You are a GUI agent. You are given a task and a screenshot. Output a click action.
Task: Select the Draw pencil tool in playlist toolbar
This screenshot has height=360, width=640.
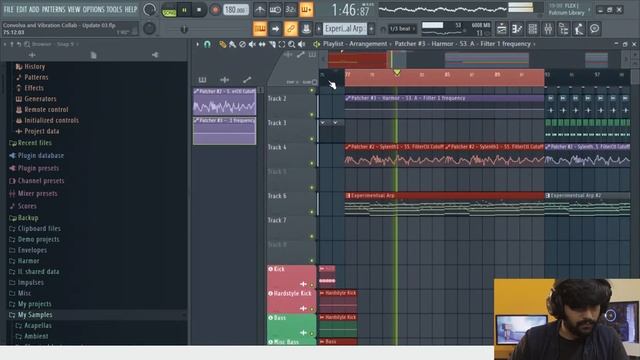click(222, 44)
